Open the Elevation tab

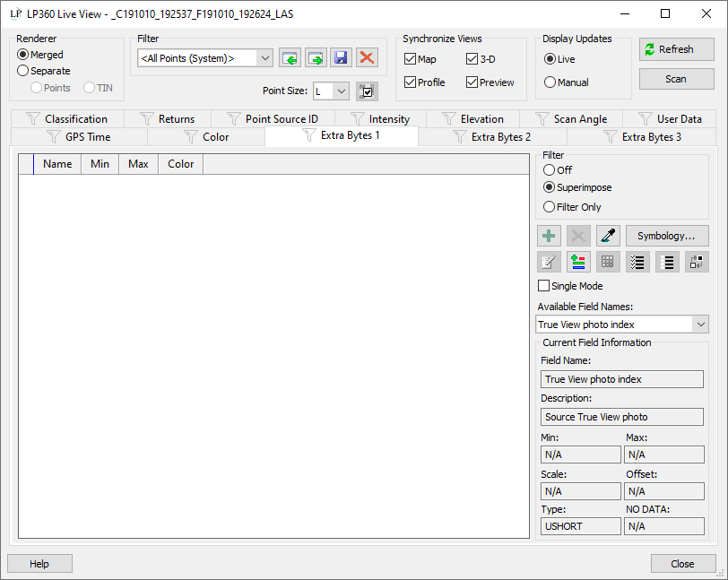pyautogui.click(x=472, y=119)
